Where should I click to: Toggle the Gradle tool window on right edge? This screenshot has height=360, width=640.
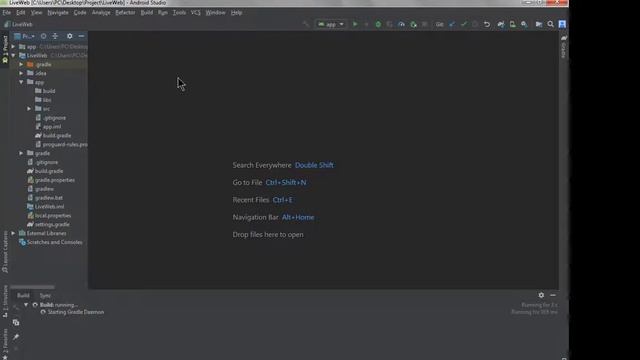point(564,47)
